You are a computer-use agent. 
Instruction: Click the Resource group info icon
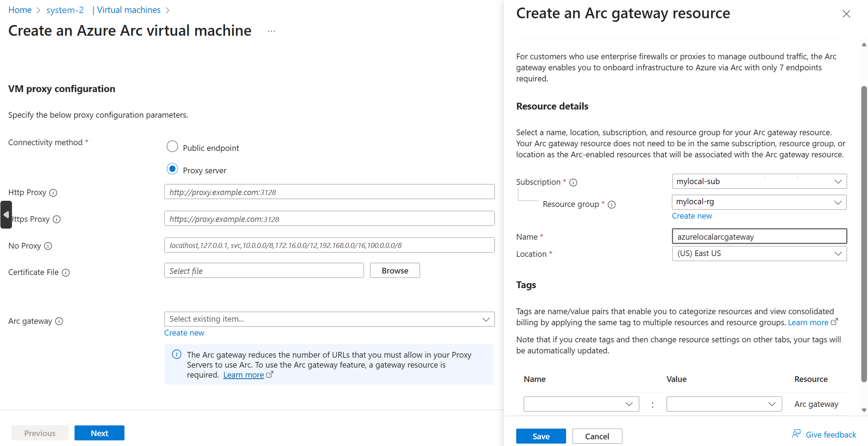(612, 205)
